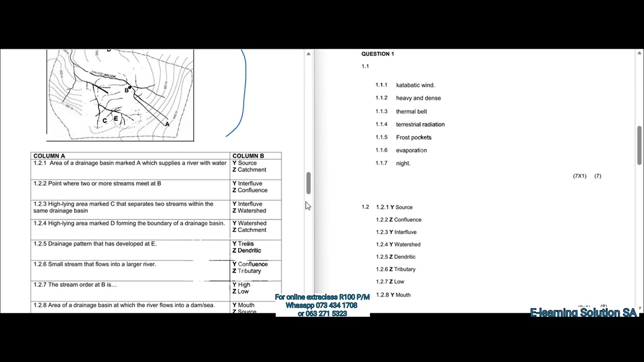Viewport: 644px width, 362px height.
Task: Click row 1.2.2 streams meet at B
Action: (97, 184)
